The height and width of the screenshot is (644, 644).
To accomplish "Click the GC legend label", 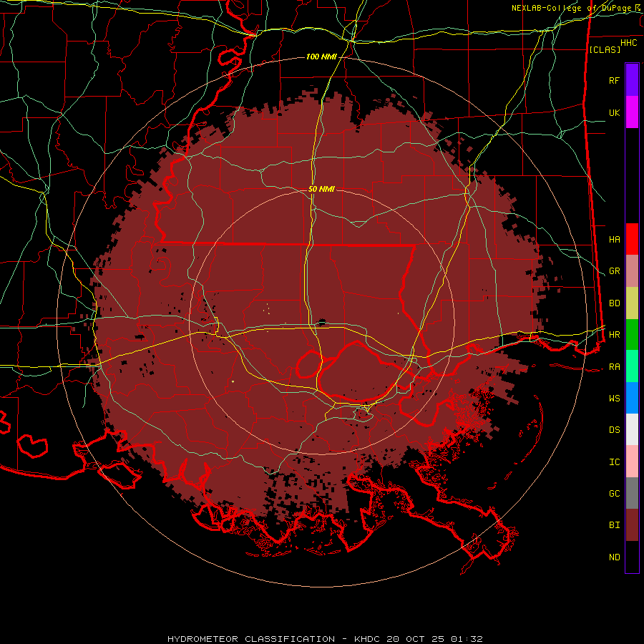I will click(614, 494).
